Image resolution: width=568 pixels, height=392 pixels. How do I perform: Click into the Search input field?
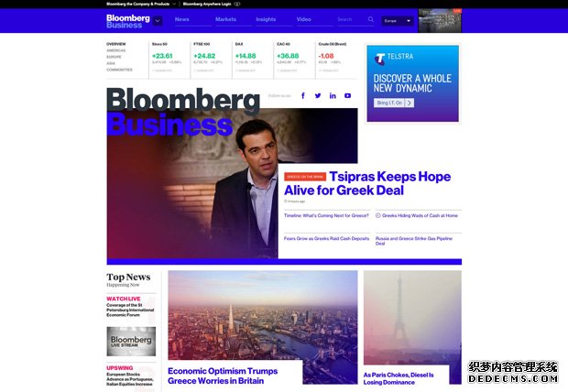pyautogui.click(x=351, y=19)
